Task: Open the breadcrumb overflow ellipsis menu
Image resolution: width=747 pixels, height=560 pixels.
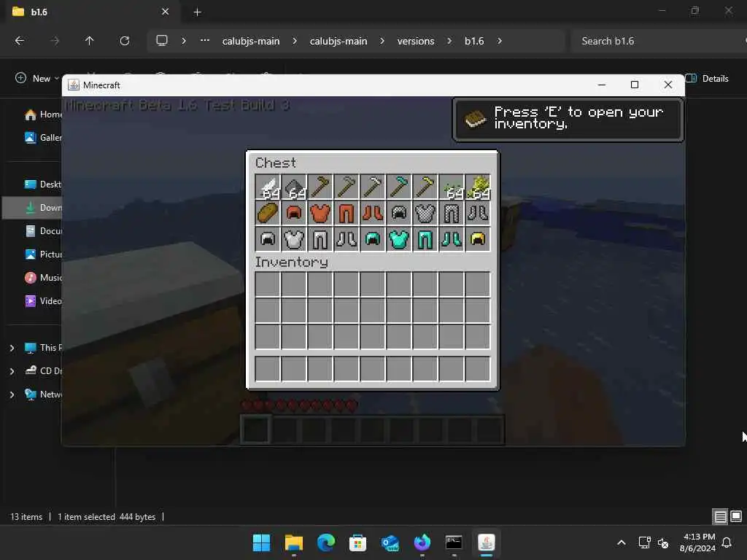Action: [x=205, y=41]
